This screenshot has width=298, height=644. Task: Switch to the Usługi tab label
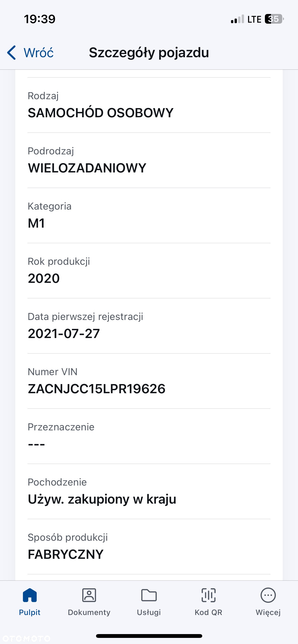[149, 612]
